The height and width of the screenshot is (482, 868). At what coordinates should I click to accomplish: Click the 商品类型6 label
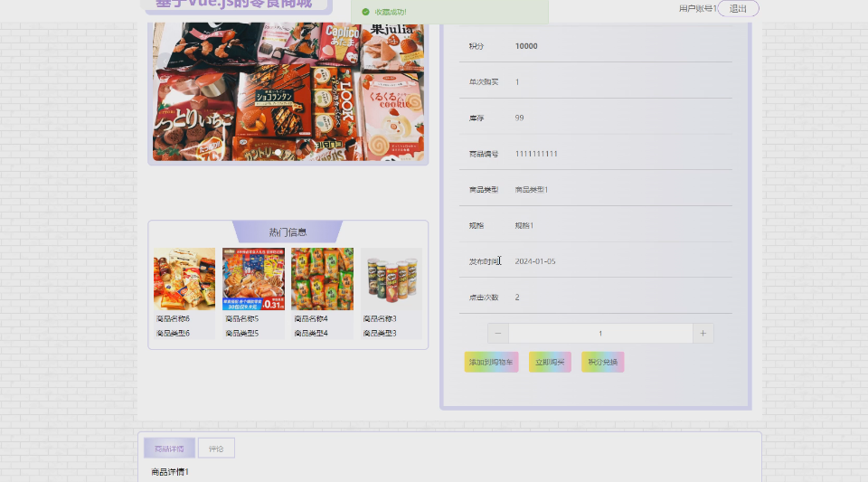point(173,333)
